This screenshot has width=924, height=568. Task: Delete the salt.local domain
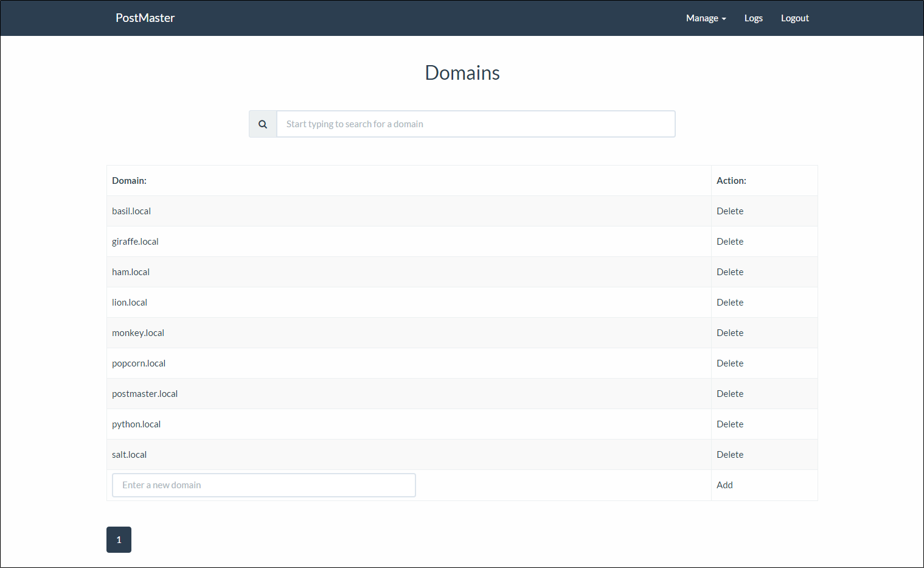(x=730, y=455)
